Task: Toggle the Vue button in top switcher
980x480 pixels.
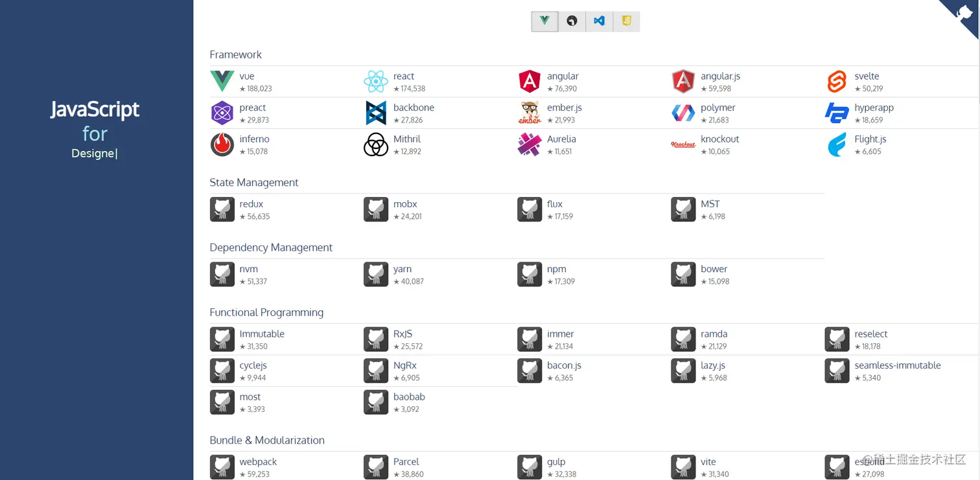Action: [x=544, y=21]
